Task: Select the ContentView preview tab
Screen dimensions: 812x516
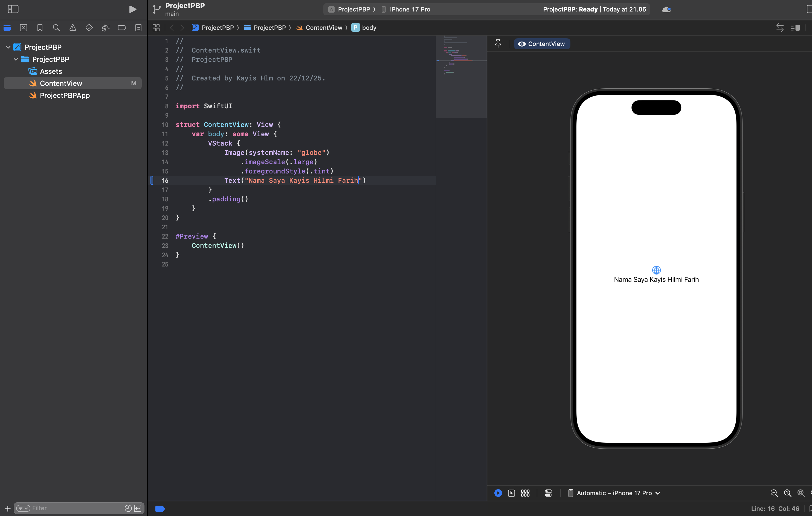Action: point(542,44)
